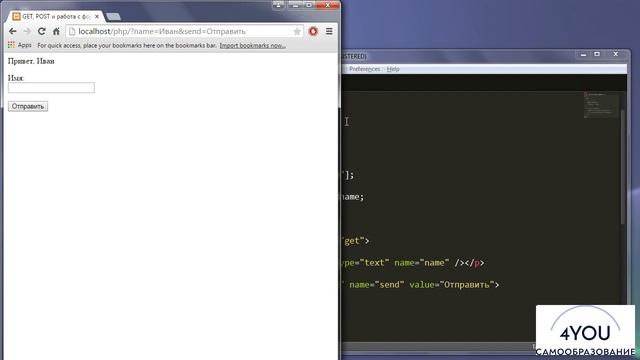Focus the localhost/php address bar
The width and height of the screenshot is (640, 360).
coord(184,31)
